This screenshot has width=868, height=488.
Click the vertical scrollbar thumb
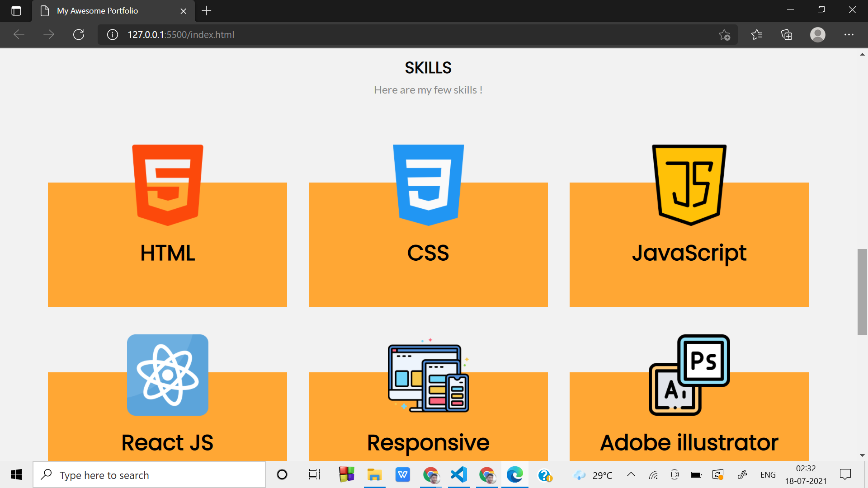click(862, 292)
